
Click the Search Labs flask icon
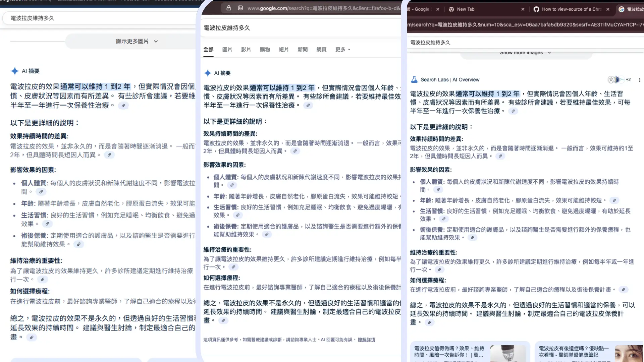pyautogui.click(x=414, y=80)
